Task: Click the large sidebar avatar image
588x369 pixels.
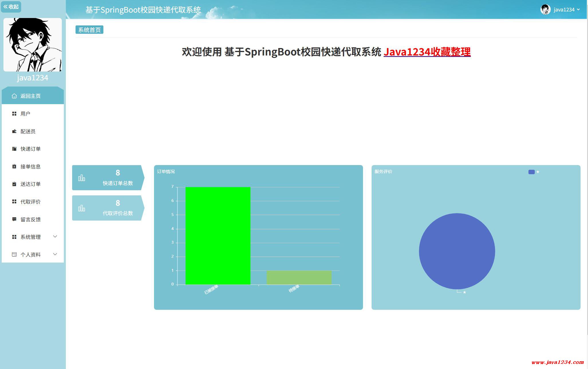Action: [33, 45]
